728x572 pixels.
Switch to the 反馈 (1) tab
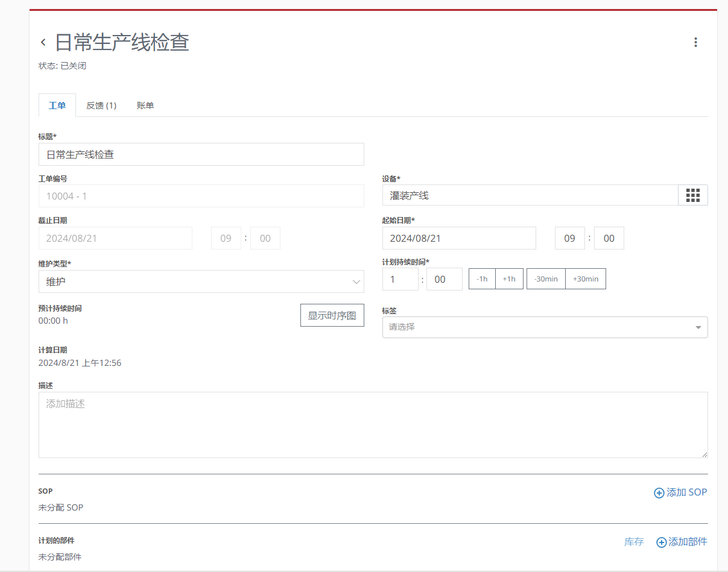pos(101,105)
